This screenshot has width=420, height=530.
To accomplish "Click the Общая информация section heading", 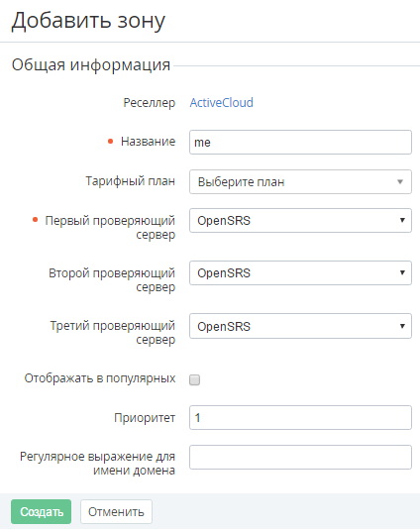I will pyautogui.click(x=91, y=64).
